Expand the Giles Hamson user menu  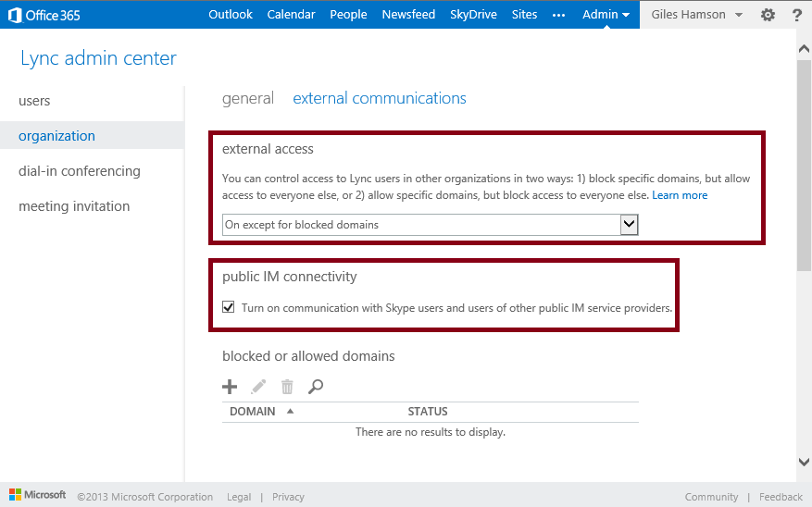tap(696, 15)
